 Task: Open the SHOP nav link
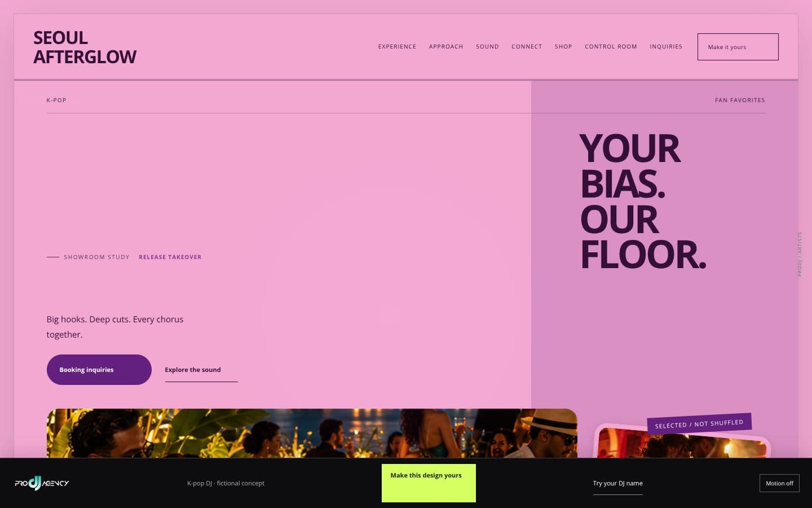coord(563,47)
